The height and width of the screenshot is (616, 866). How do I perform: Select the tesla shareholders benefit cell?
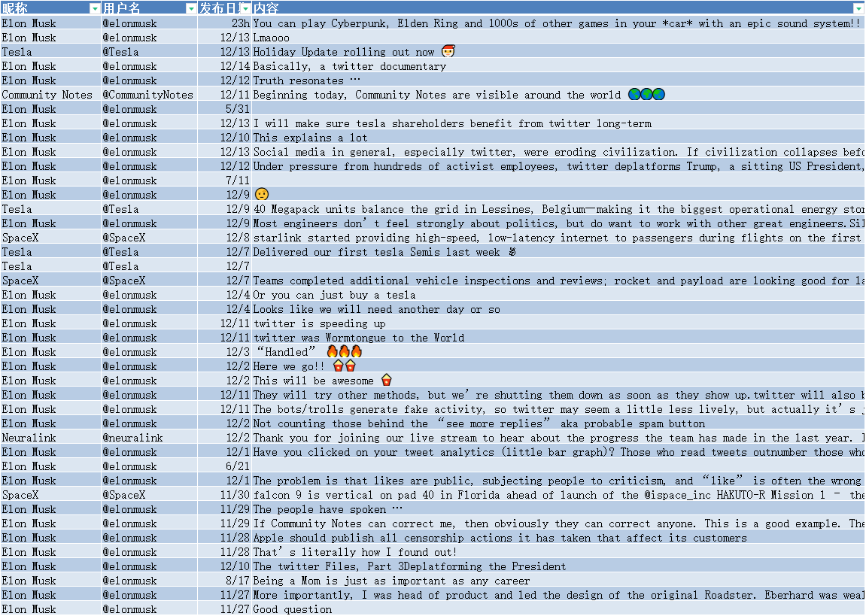558,123
